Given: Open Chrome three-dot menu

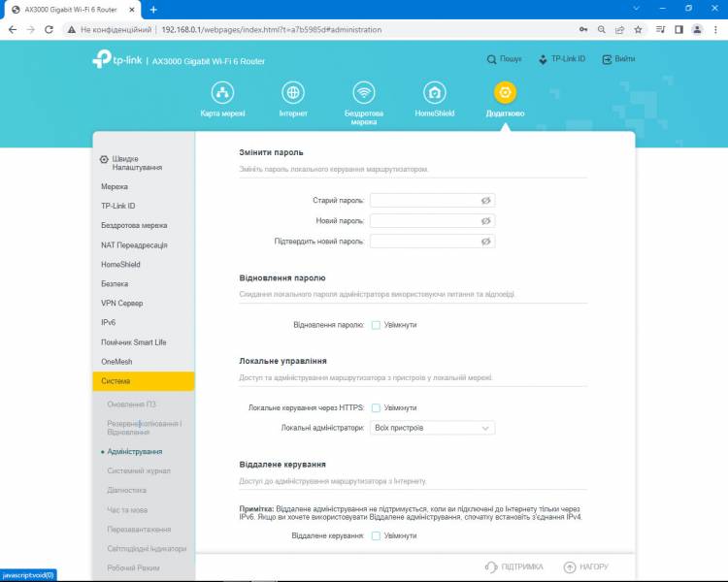Looking at the screenshot, I should 715,29.
